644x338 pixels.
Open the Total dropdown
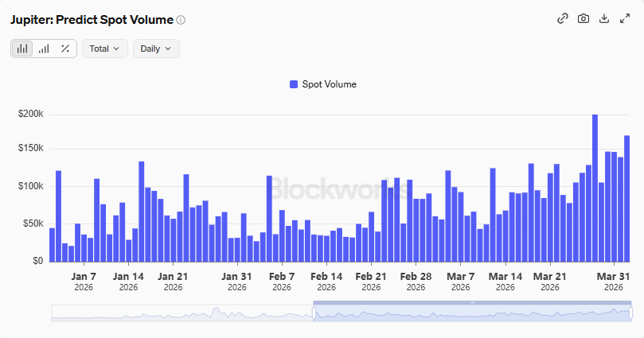point(104,49)
